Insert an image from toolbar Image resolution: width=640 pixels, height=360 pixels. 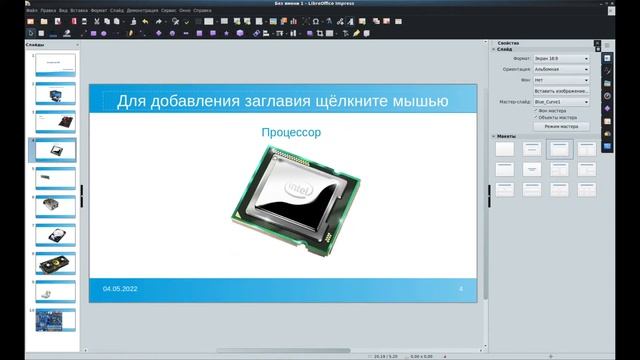(x=273, y=21)
